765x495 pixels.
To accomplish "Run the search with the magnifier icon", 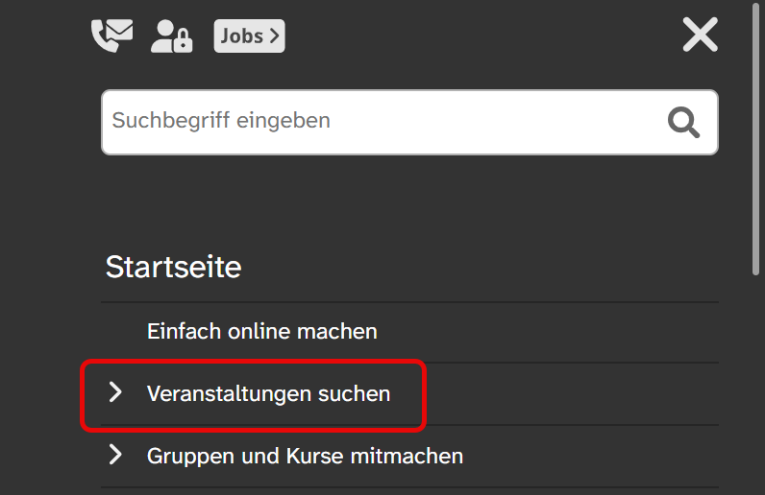I will pyautogui.click(x=684, y=122).
